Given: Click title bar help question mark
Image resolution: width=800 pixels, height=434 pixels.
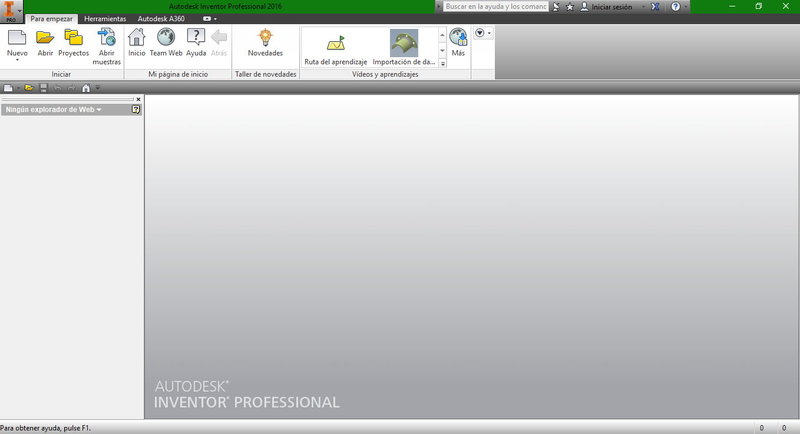Looking at the screenshot, I should (x=675, y=7).
